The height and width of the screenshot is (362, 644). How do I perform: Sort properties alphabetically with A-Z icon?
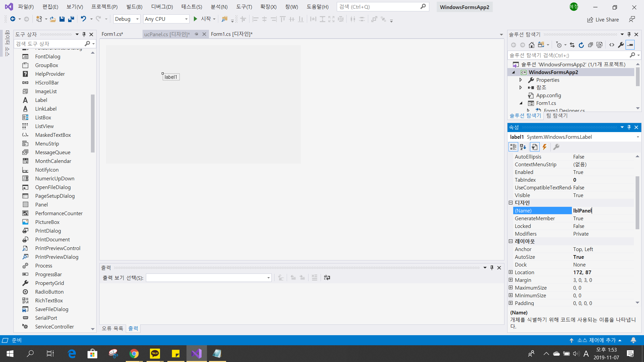523,147
